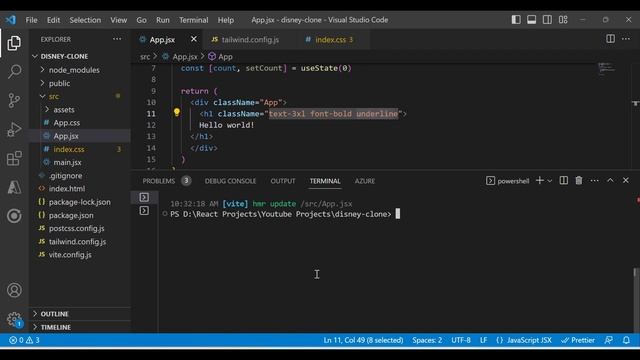Image resolution: width=640 pixels, height=360 pixels.
Task: Toggle Panel layout button
Action: (531, 20)
